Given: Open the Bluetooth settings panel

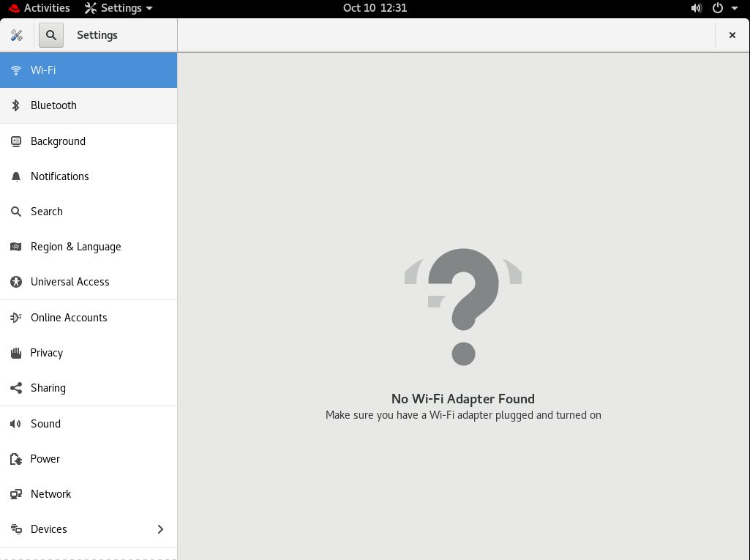Looking at the screenshot, I should coord(53,105).
